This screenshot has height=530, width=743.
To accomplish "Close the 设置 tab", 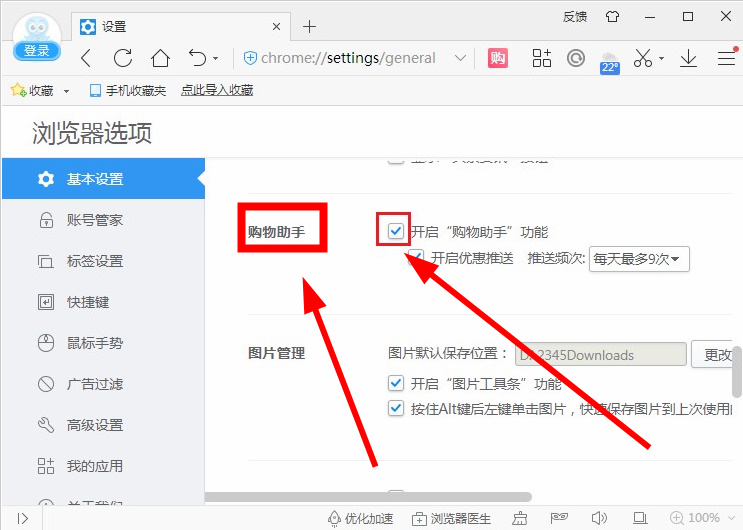I will click(277, 27).
